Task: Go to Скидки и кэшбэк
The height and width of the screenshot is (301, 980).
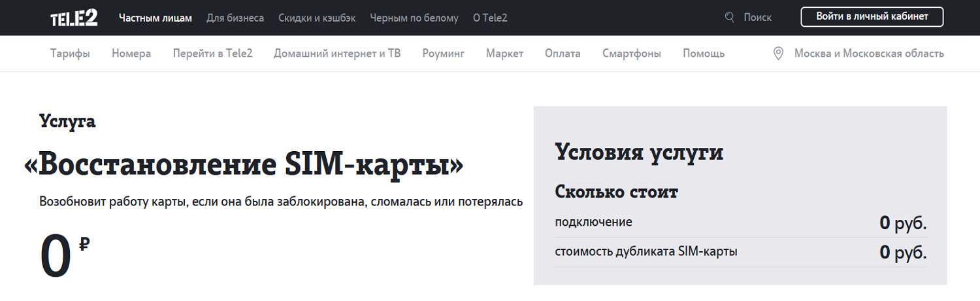Action: click(317, 18)
